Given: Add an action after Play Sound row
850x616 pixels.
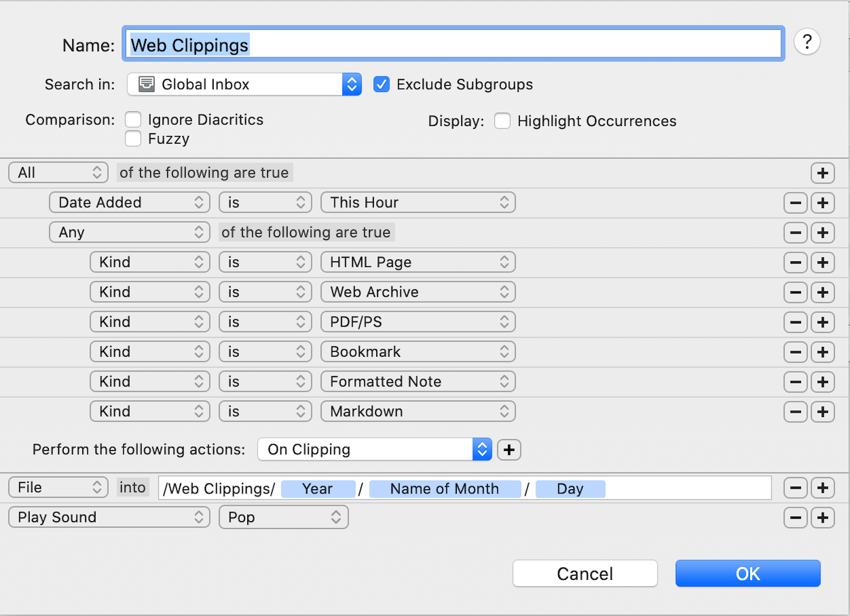Looking at the screenshot, I should click(x=822, y=517).
